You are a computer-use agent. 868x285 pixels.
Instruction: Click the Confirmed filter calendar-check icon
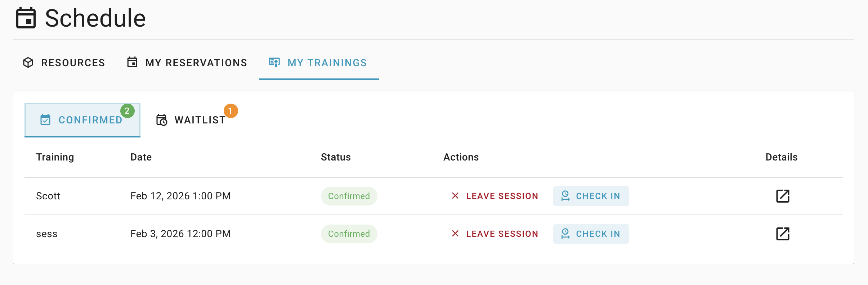[46, 120]
